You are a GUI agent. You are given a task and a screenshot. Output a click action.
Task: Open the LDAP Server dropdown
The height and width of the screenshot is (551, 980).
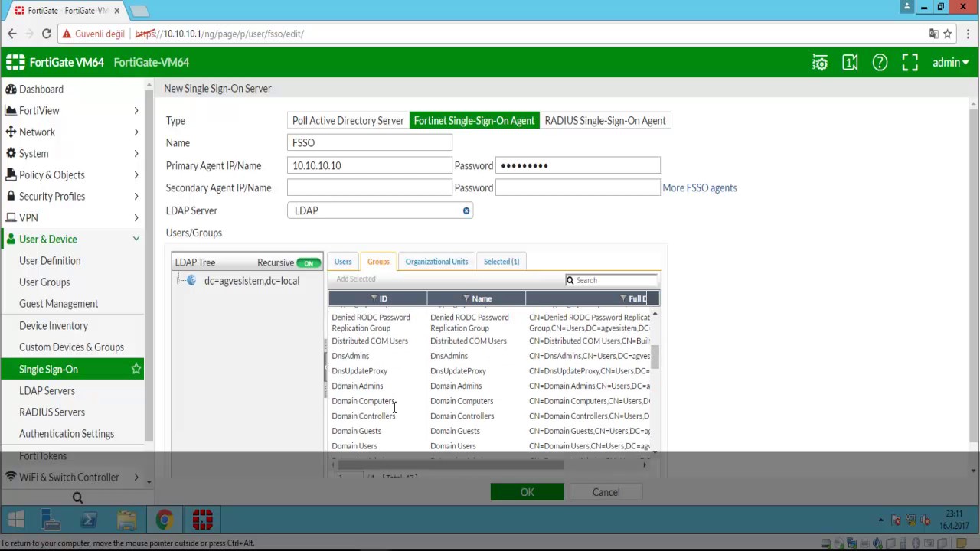[380, 210]
